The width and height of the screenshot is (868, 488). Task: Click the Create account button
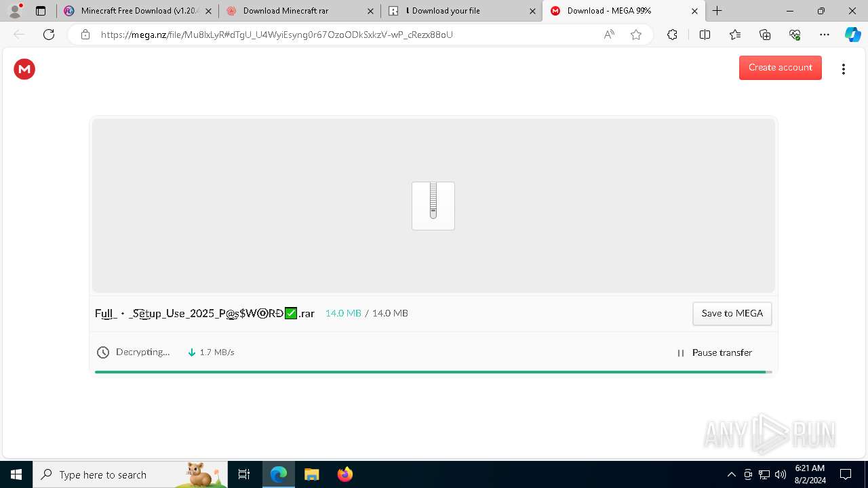(780, 67)
